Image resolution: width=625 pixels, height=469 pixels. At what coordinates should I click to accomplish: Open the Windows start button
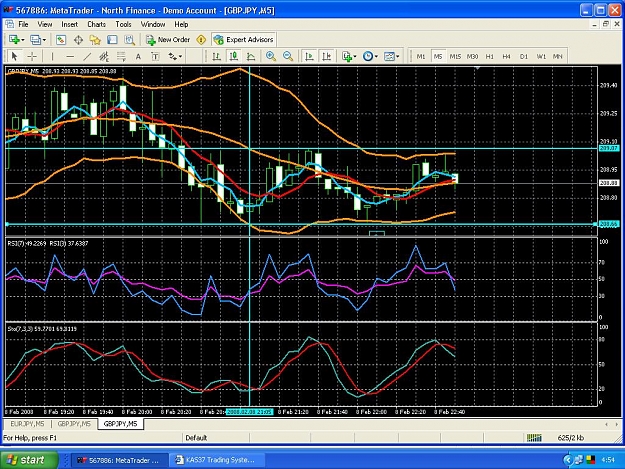tap(29, 460)
